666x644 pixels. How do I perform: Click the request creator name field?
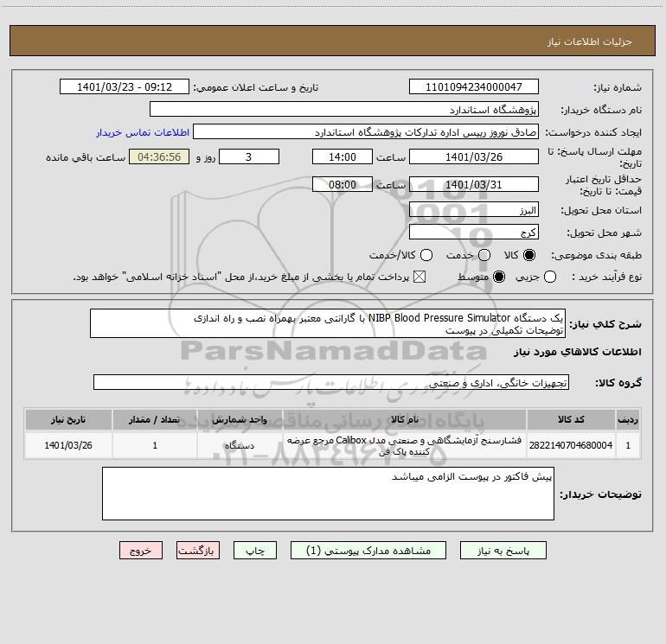click(366, 131)
